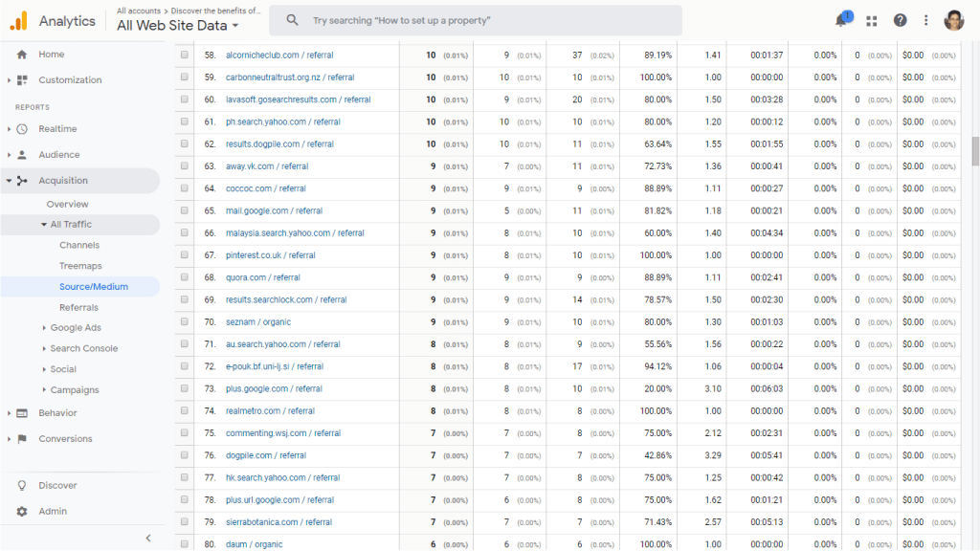Open away.vk.com / referral link

267,166
